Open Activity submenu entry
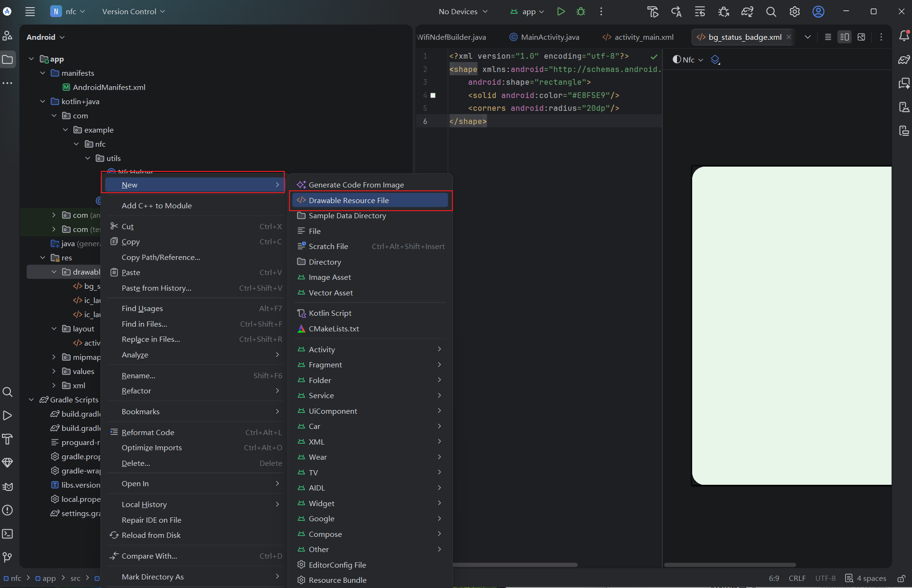This screenshot has width=912, height=588. [370, 349]
